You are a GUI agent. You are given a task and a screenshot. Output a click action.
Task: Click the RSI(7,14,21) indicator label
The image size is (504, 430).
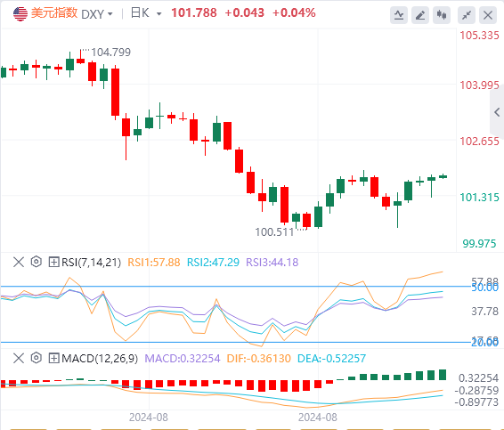pyautogui.click(x=92, y=263)
